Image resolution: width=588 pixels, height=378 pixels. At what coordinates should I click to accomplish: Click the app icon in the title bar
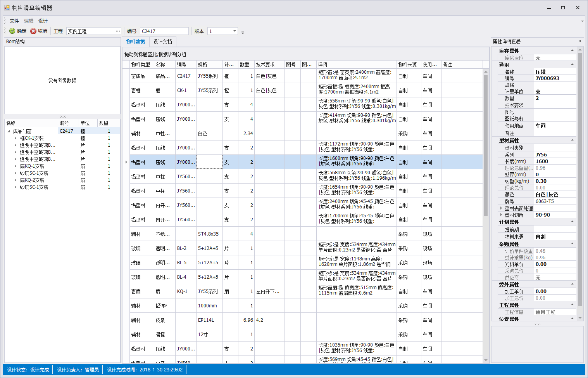pos(7,8)
